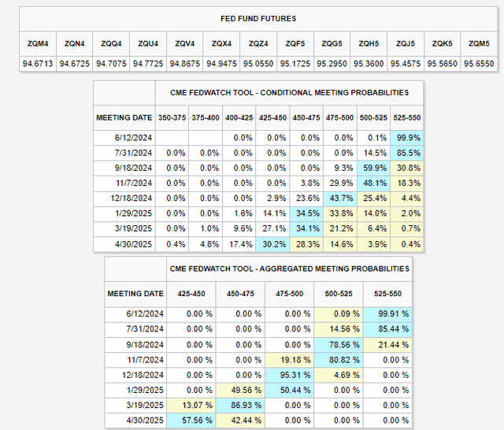Viewport: 504px width, 430px height.
Task: Select the 13.07 % aggregated cell
Action: click(x=191, y=406)
